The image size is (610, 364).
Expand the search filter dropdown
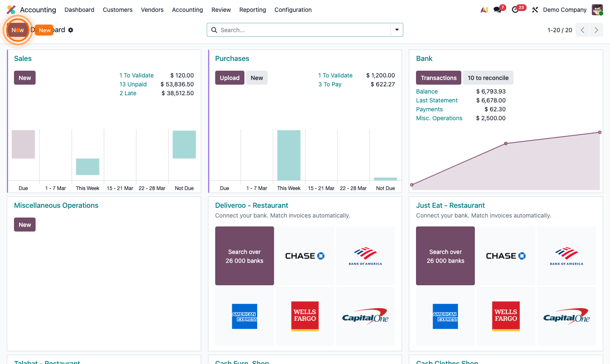click(396, 30)
